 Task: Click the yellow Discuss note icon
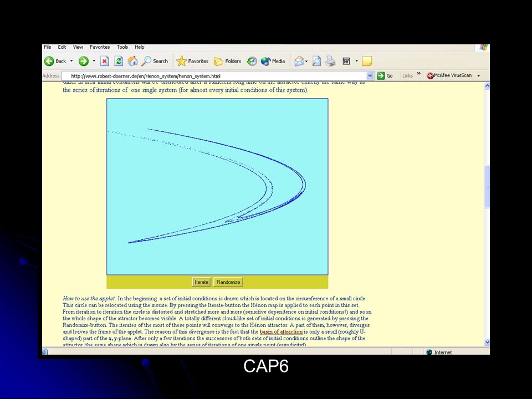point(367,61)
